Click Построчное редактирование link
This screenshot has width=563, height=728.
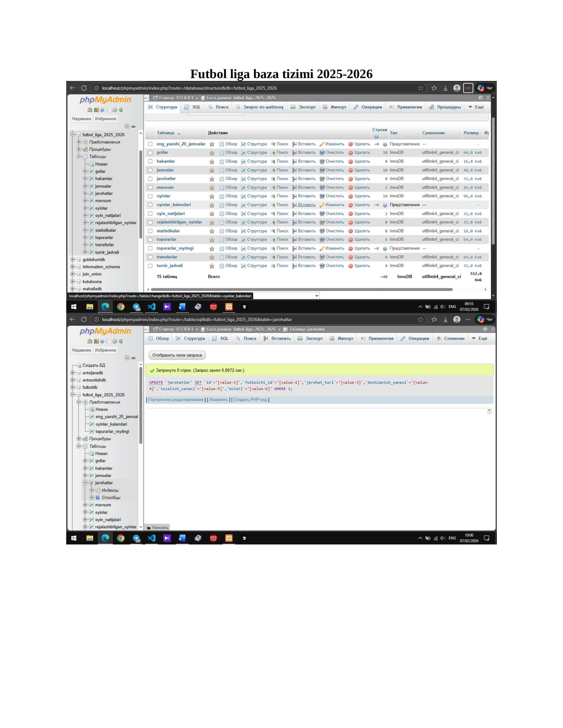coord(176,400)
